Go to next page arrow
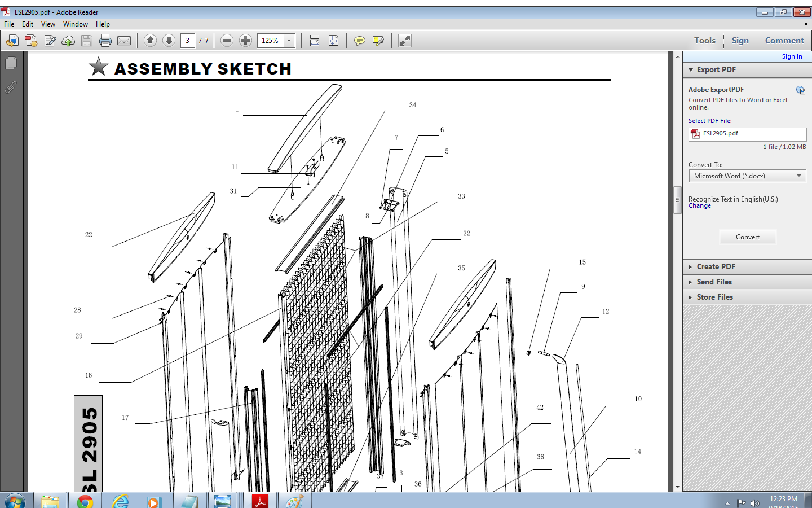This screenshot has width=812, height=508. pos(169,40)
